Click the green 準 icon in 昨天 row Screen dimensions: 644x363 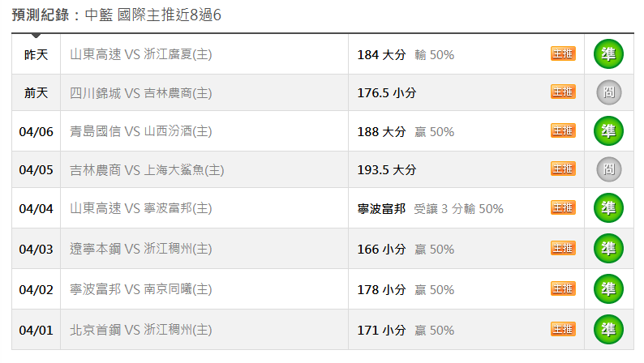[x=608, y=53]
